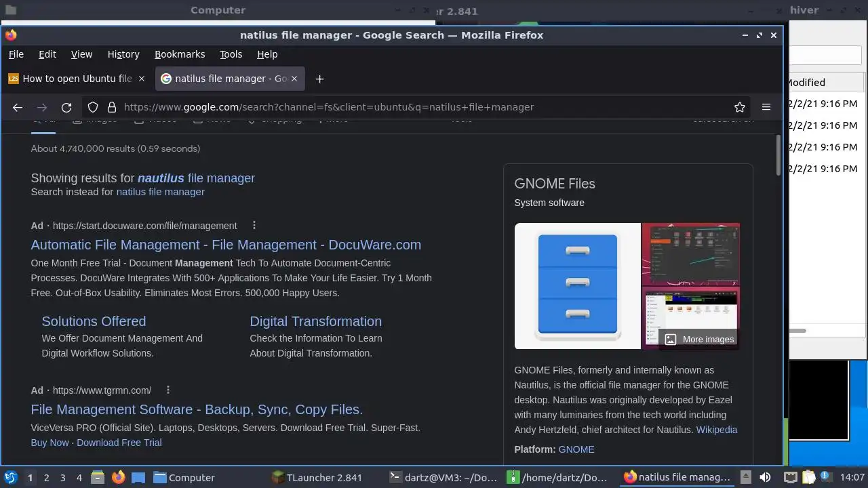Screen dimensions: 868x488
Task: Open 'File Management Software - Backup, Sync' link
Action: (x=197, y=409)
